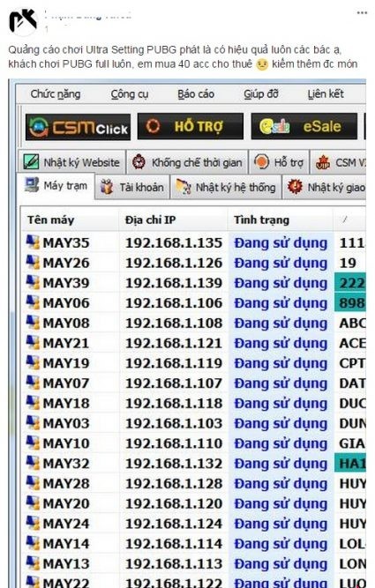Click IP cell 192.168.1.139
This screenshot has height=588, width=375.
click(x=174, y=283)
